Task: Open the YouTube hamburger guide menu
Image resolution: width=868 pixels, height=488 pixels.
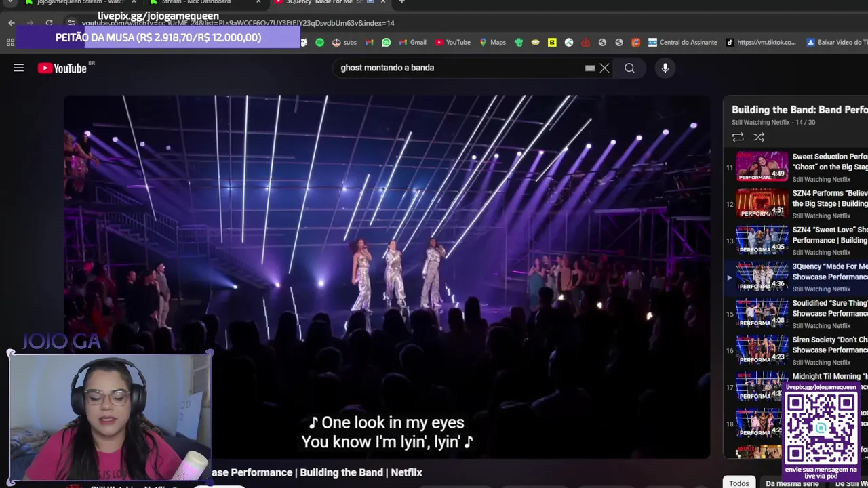Action: (19, 68)
